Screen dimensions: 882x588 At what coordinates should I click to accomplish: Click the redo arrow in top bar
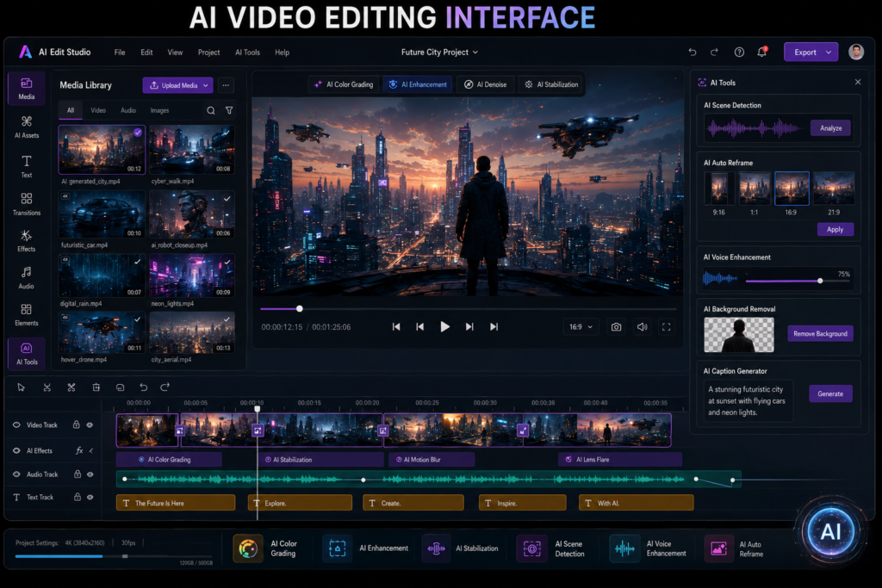pyautogui.click(x=714, y=53)
